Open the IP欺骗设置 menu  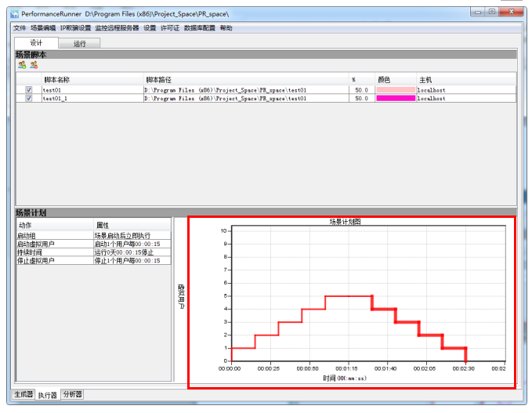click(75, 27)
